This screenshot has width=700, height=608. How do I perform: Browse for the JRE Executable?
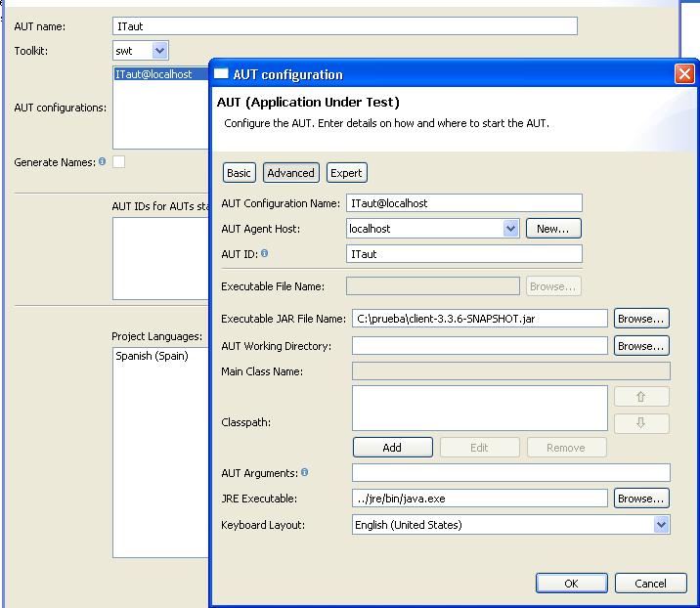click(641, 499)
